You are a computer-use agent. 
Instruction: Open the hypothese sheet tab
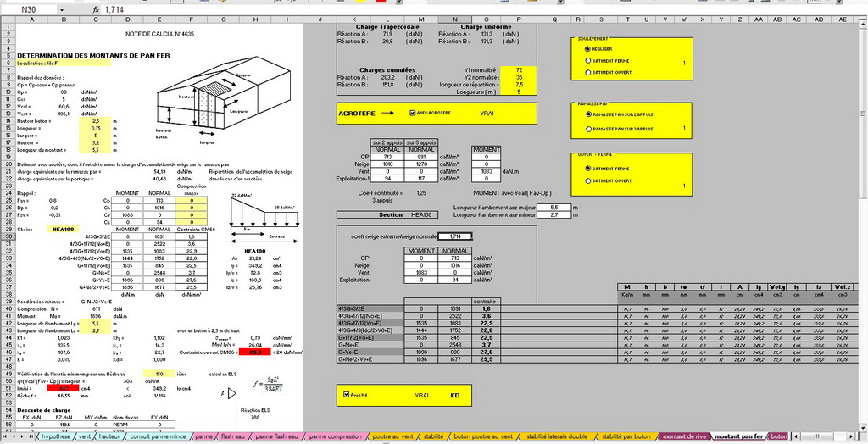[x=56, y=437]
